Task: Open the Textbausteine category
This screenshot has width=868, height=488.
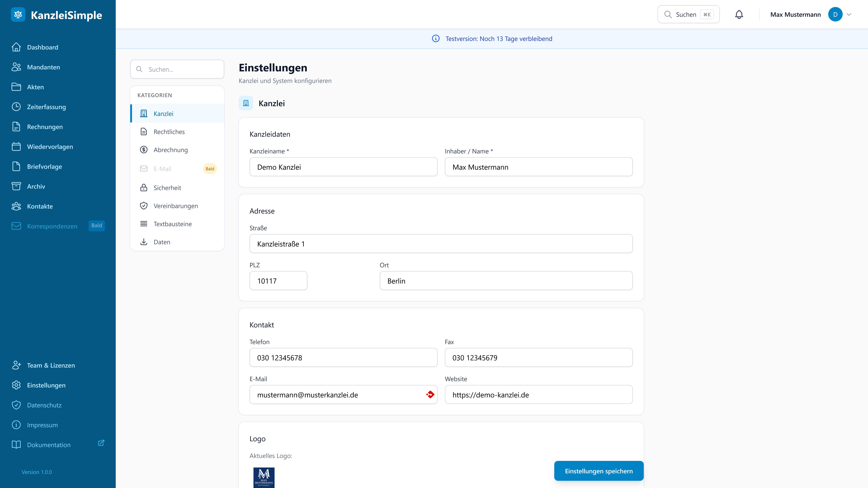Action: 172,224
